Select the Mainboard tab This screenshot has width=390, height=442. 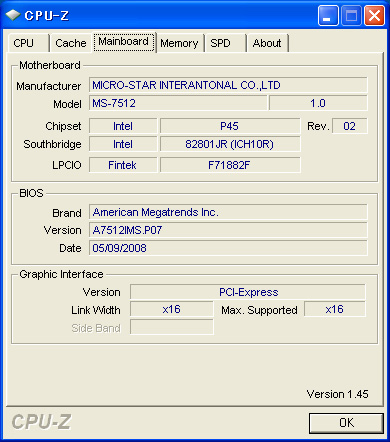pos(124,42)
